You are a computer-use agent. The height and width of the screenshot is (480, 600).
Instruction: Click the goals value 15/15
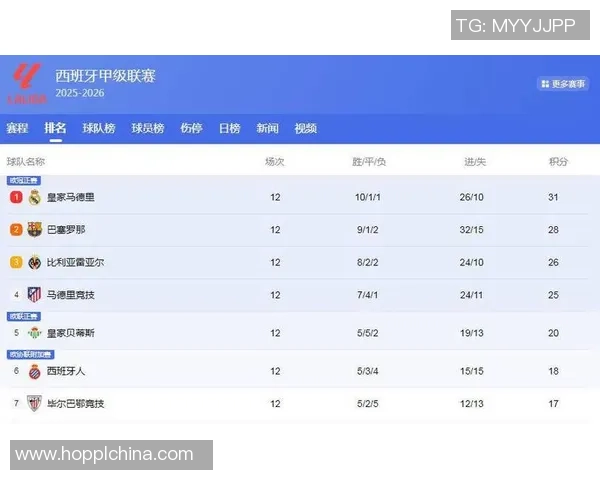(471, 371)
